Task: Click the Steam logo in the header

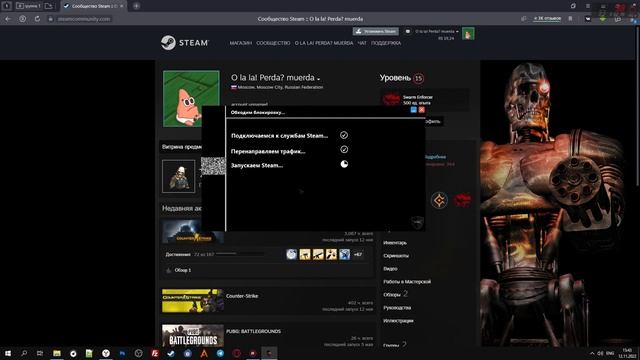Action: pos(184,42)
